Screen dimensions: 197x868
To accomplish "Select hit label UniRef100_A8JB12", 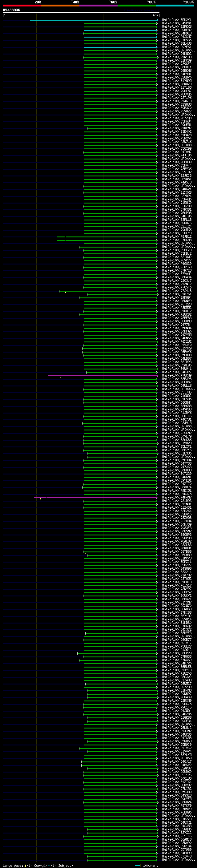I will (177, 237).
